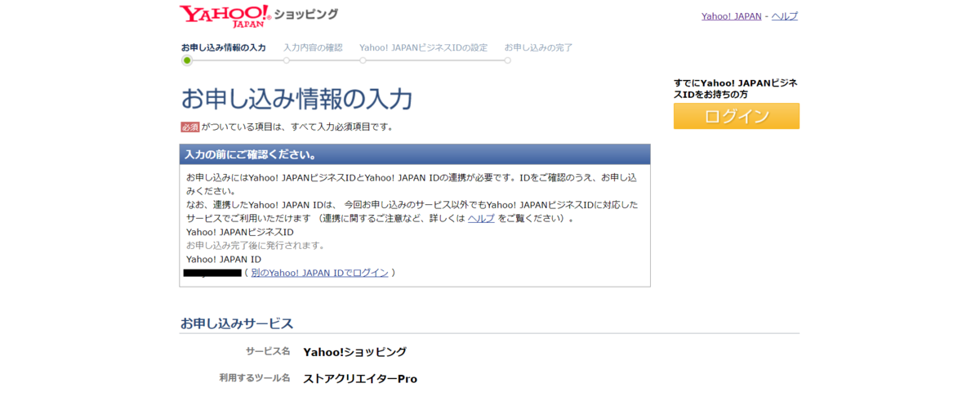980x401 pixels.
Task: Click the orange ログイン button
Action: pos(736,116)
